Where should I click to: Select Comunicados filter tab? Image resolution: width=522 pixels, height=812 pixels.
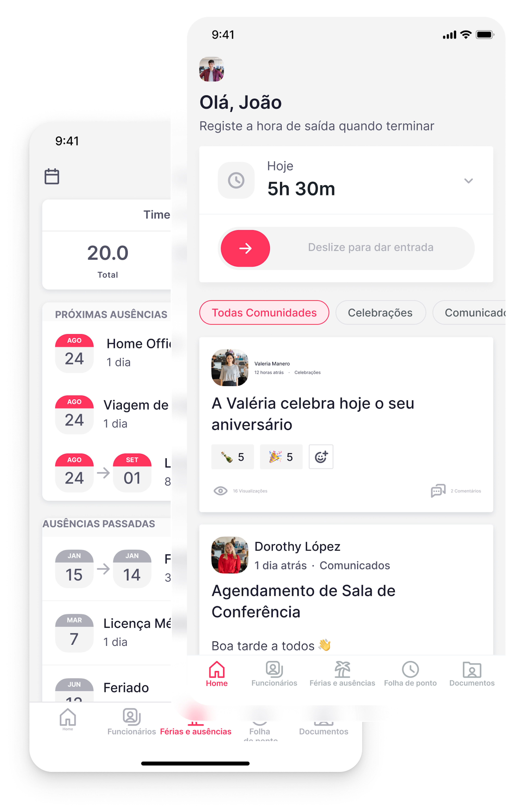[473, 312]
